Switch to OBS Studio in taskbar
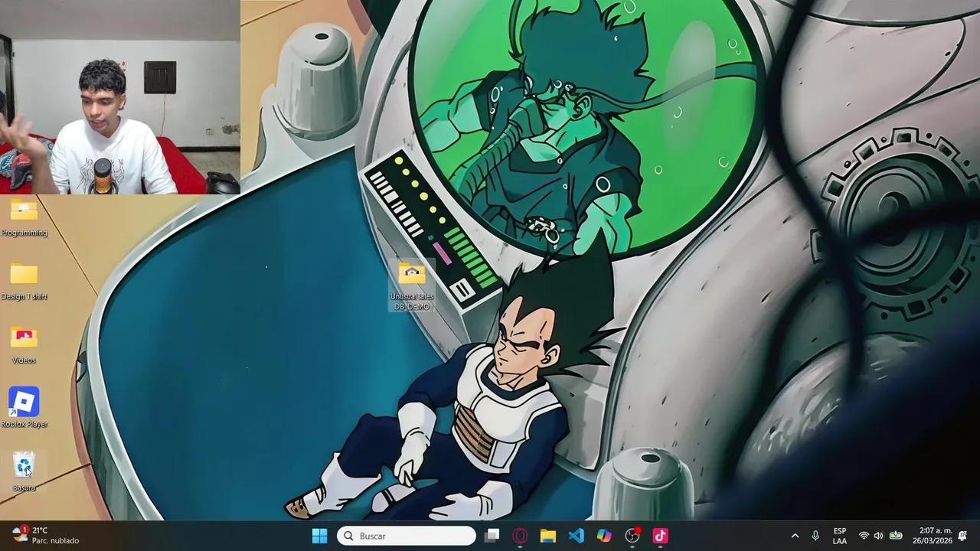 [632, 536]
